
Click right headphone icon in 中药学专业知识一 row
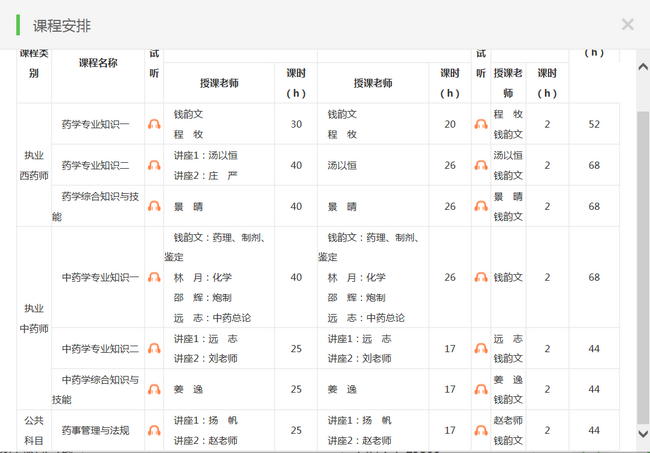tap(481, 277)
